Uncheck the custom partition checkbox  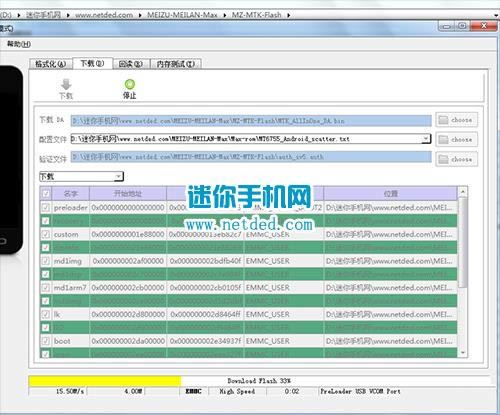(x=46, y=234)
